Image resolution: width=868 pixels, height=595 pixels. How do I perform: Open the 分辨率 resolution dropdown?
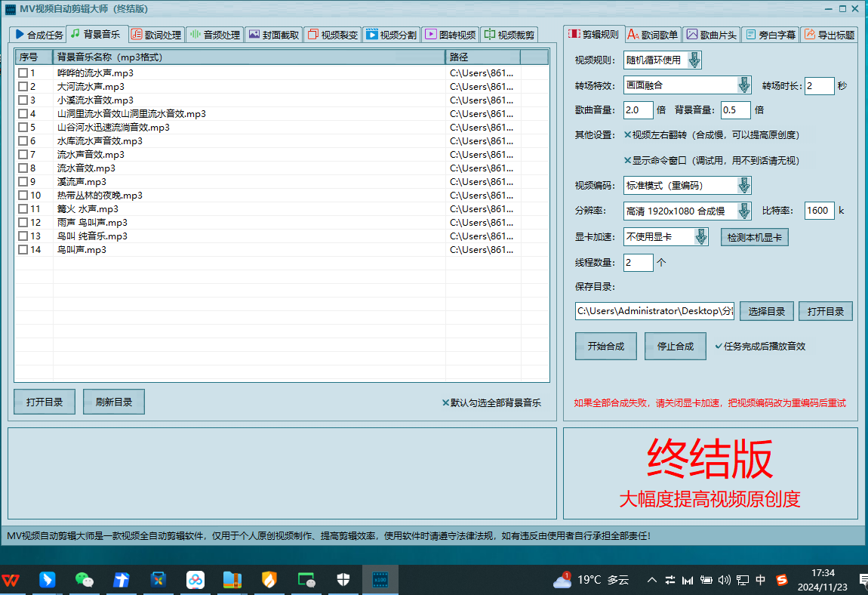click(743, 211)
